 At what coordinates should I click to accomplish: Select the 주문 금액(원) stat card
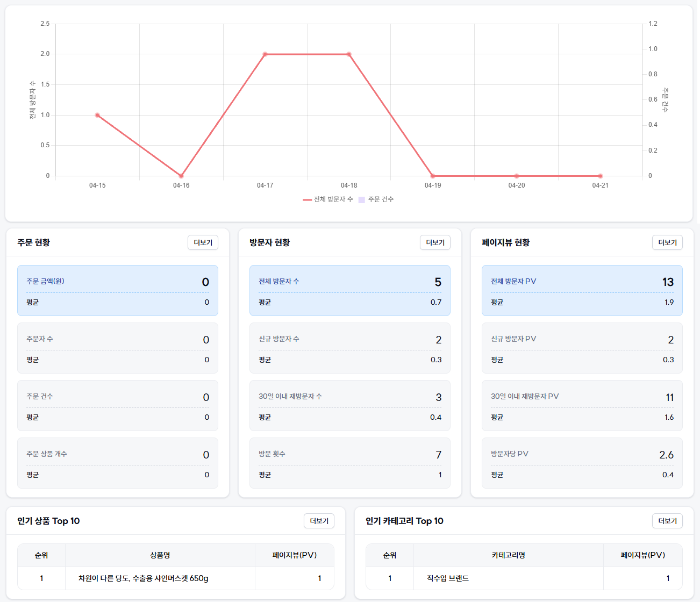(x=118, y=290)
